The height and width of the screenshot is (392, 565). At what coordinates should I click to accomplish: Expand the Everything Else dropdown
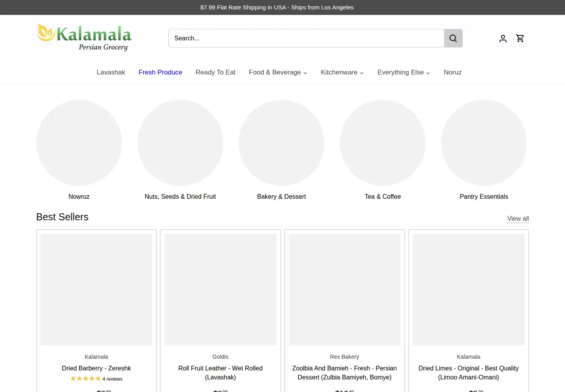tap(404, 72)
